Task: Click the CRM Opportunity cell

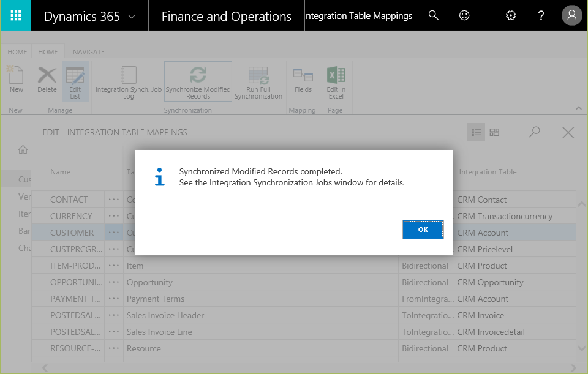Action: click(x=516, y=282)
